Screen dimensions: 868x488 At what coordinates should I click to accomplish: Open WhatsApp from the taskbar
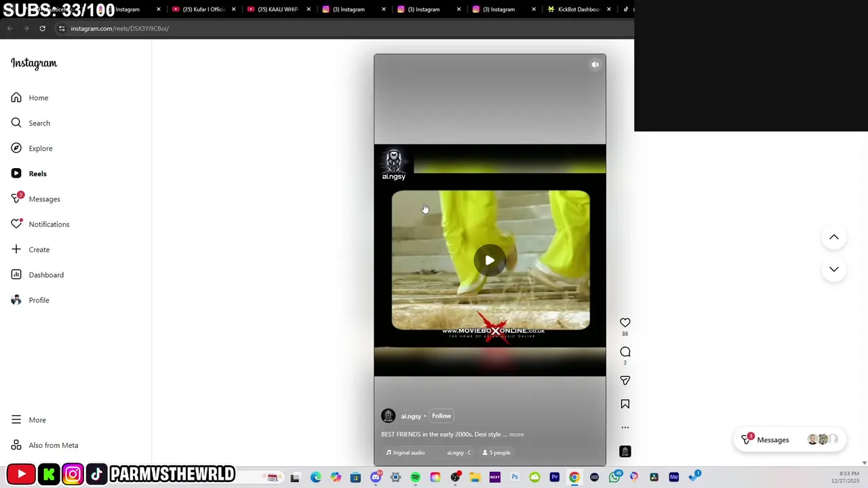tap(614, 477)
